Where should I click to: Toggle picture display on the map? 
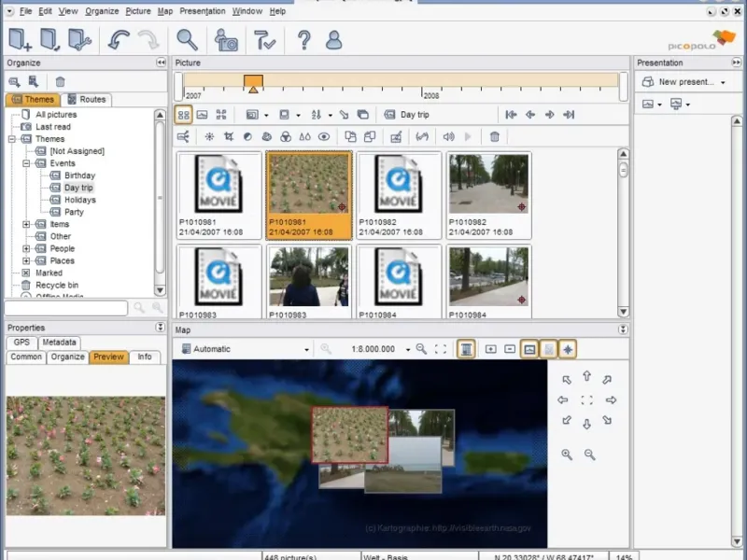529,349
